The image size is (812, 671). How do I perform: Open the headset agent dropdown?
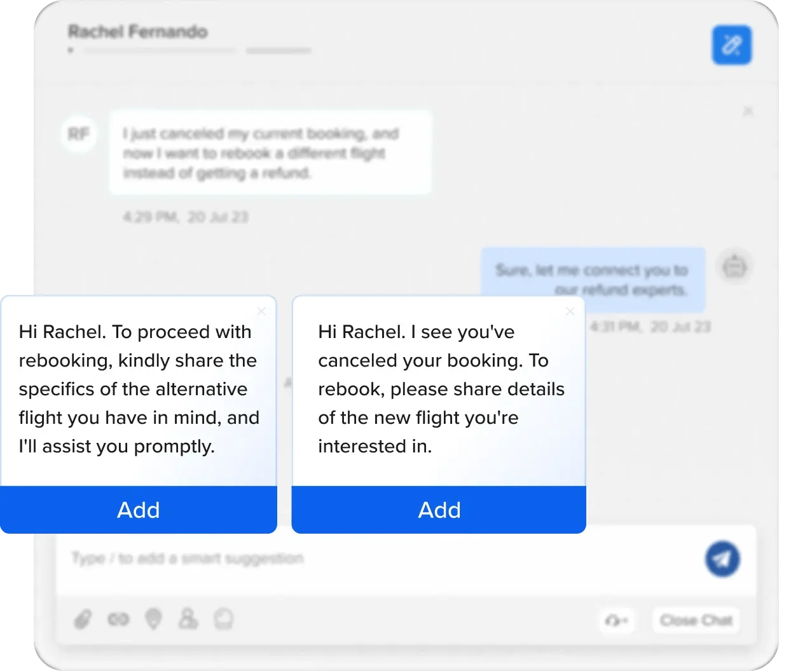pyautogui.click(x=617, y=620)
